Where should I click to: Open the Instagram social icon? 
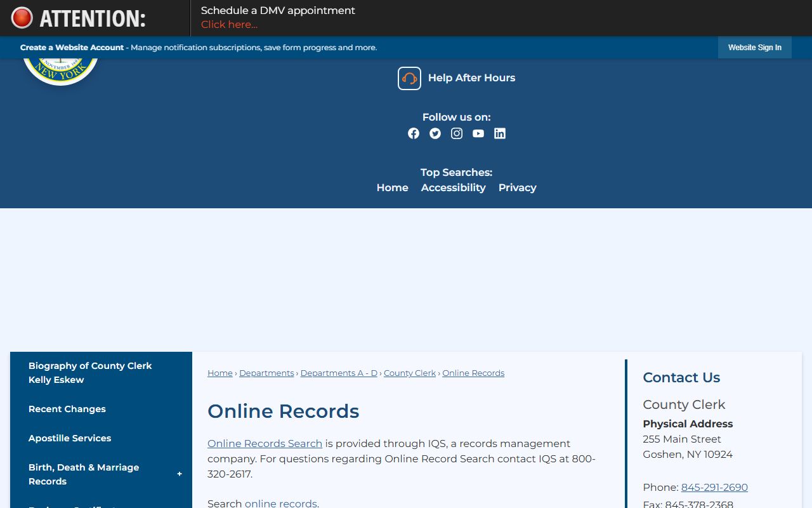[x=457, y=133]
